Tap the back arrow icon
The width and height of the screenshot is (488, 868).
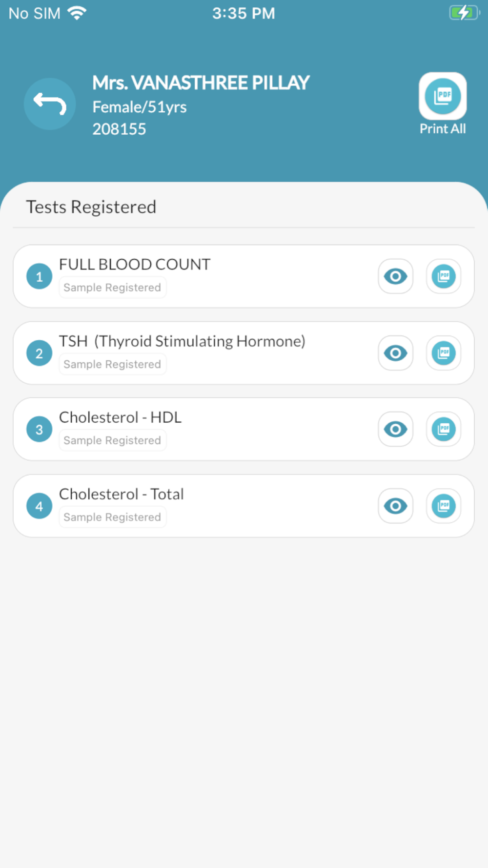point(50,104)
